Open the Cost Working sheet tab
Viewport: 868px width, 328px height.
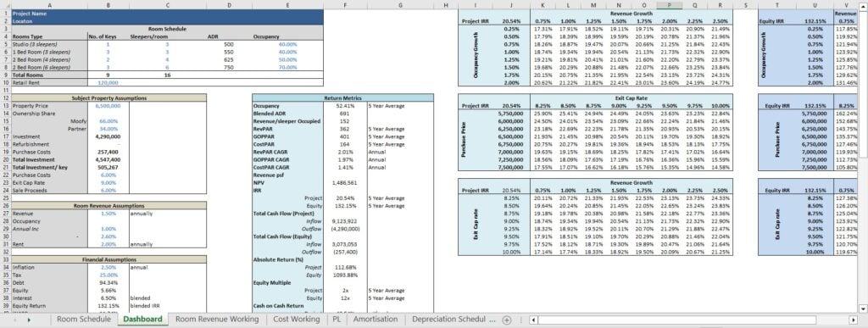click(x=296, y=320)
